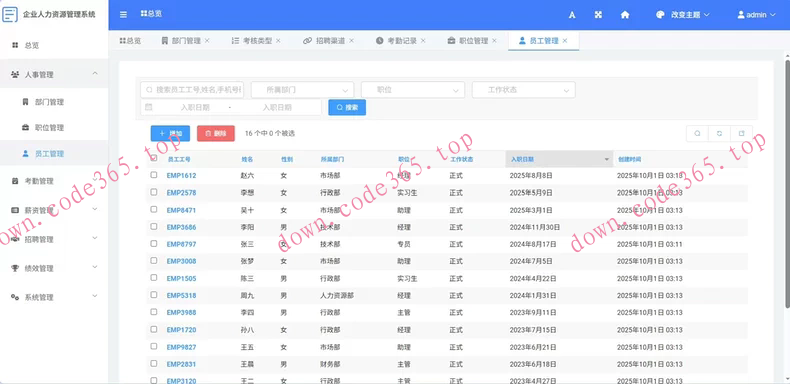This screenshot has width=790, height=384.
Task: Check the row for EMP5318
Action: (154, 295)
